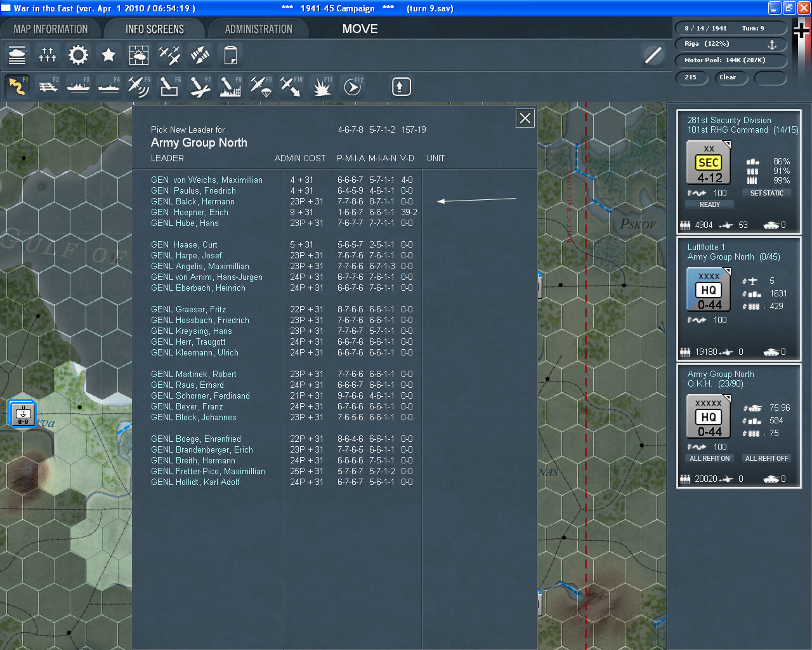Select the F9 air transport parachute mode

tap(261, 86)
